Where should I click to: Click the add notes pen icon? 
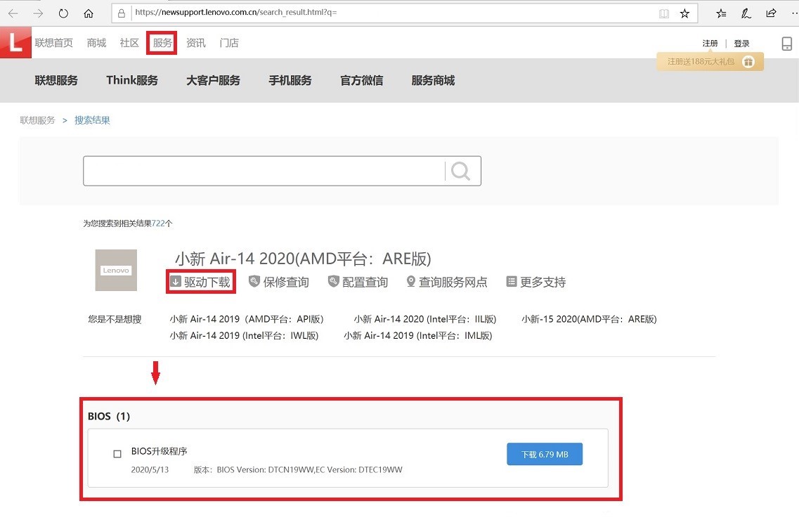[746, 14]
